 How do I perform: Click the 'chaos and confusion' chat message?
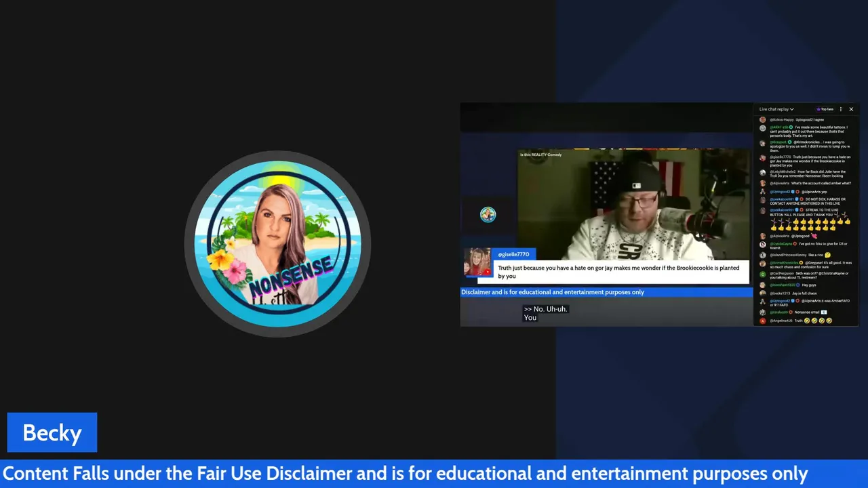810,264
